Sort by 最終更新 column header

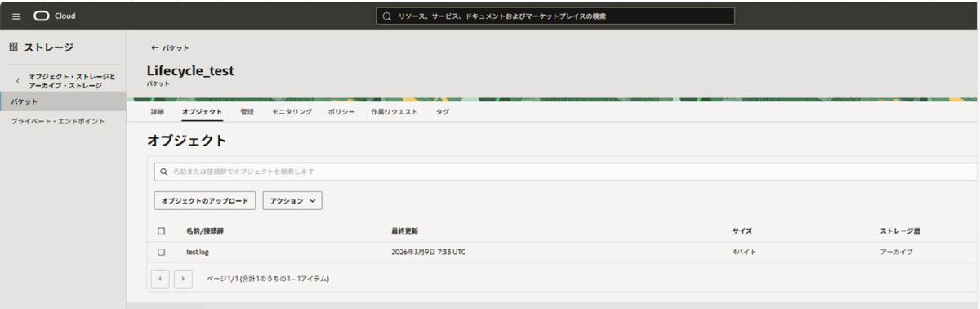(x=405, y=231)
